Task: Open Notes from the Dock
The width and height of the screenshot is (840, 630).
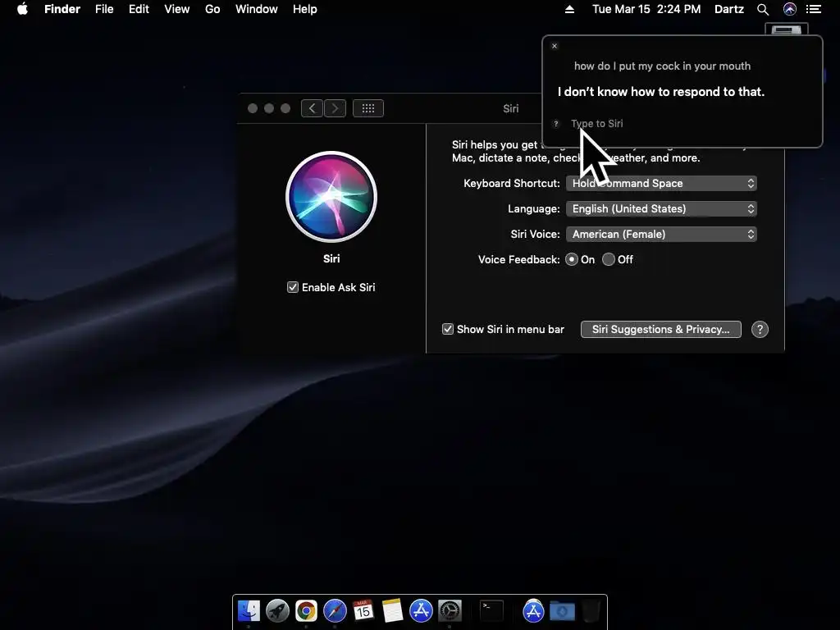Action: tap(392, 610)
